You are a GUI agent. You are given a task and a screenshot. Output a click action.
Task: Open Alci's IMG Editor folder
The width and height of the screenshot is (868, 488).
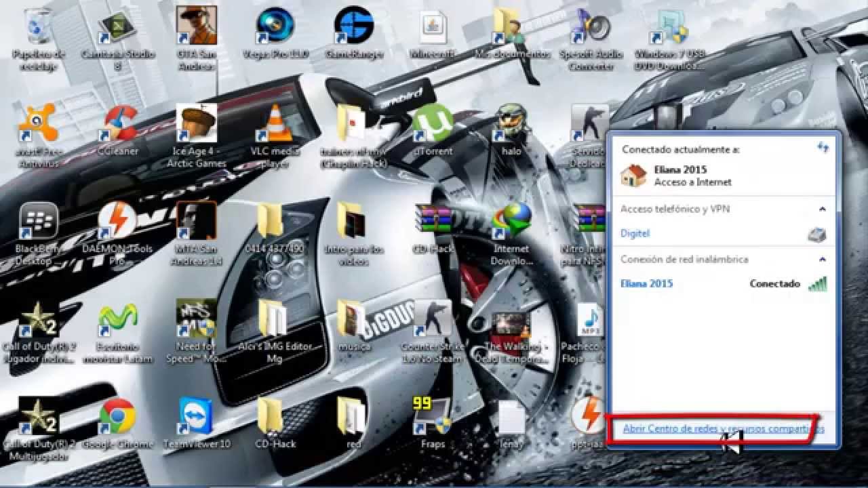click(x=275, y=331)
